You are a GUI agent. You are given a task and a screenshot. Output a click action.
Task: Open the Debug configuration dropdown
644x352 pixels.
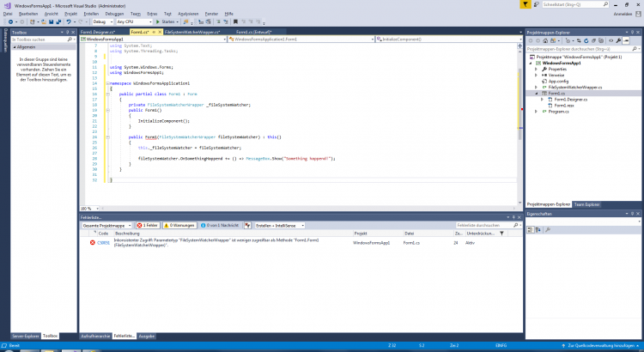coord(103,21)
